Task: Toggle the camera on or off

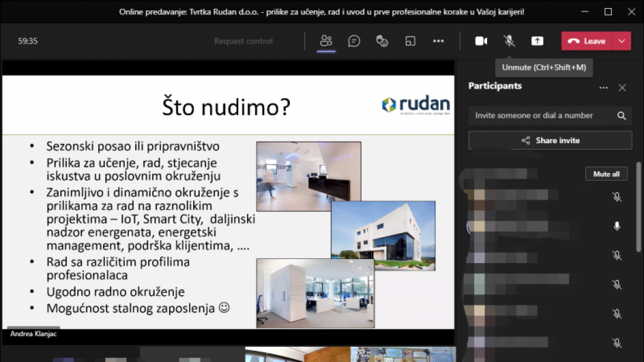Action: [x=481, y=41]
